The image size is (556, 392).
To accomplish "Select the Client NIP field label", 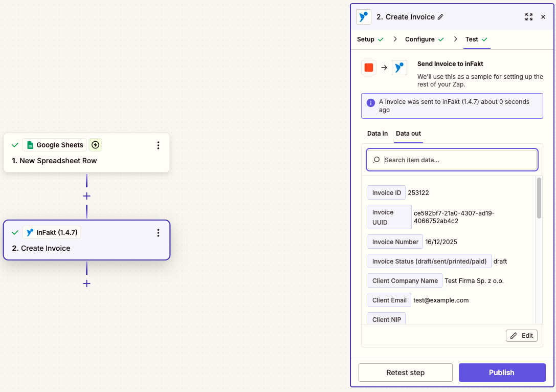I will click(387, 319).
